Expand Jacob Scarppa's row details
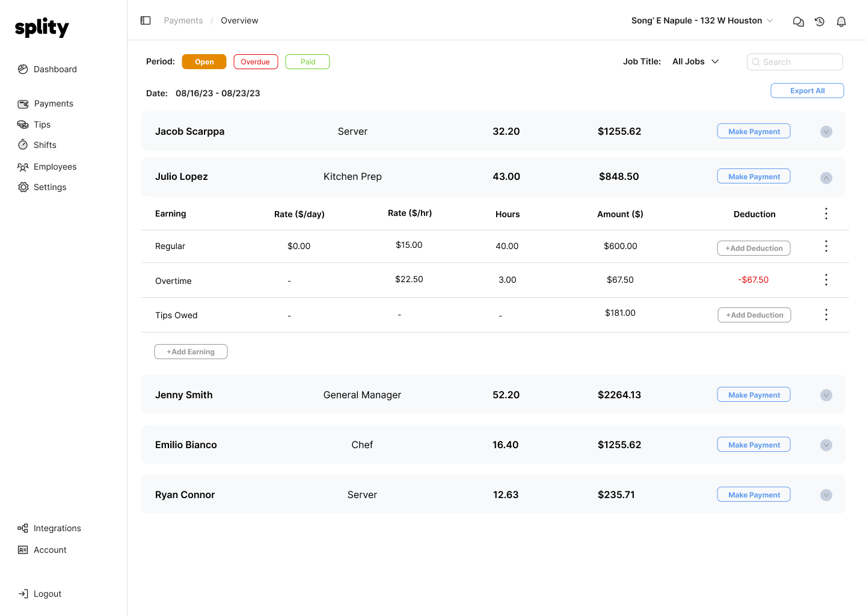The width and height of the screenshot is (866, 616). [826, 132]
